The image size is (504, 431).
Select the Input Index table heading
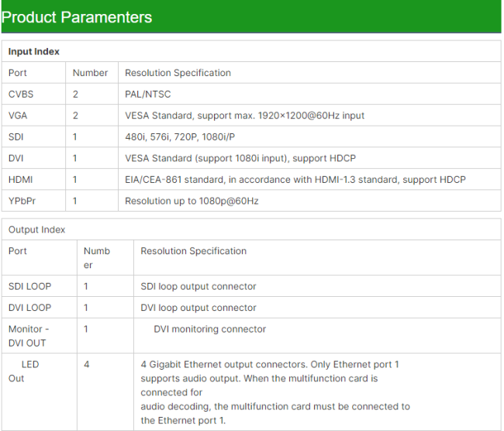point(34,51)
